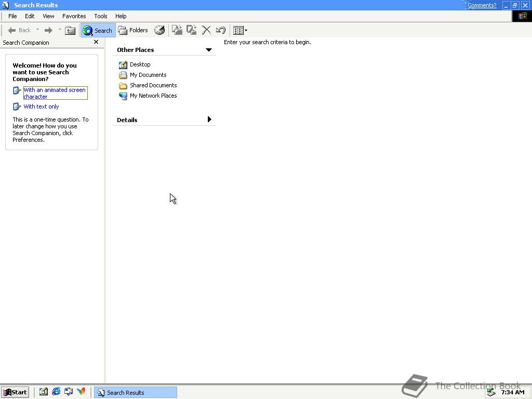
Task: Open the Favorites menu
Action: tap(74, 16)
